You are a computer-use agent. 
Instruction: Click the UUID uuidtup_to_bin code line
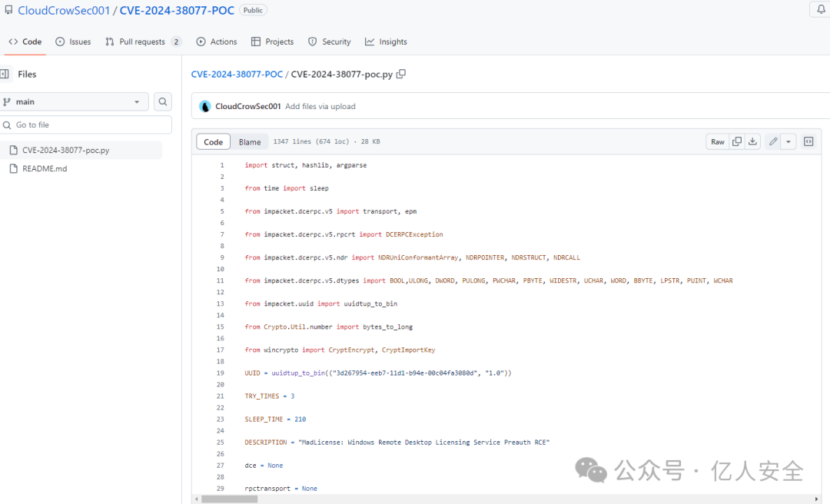click(378, 373)
